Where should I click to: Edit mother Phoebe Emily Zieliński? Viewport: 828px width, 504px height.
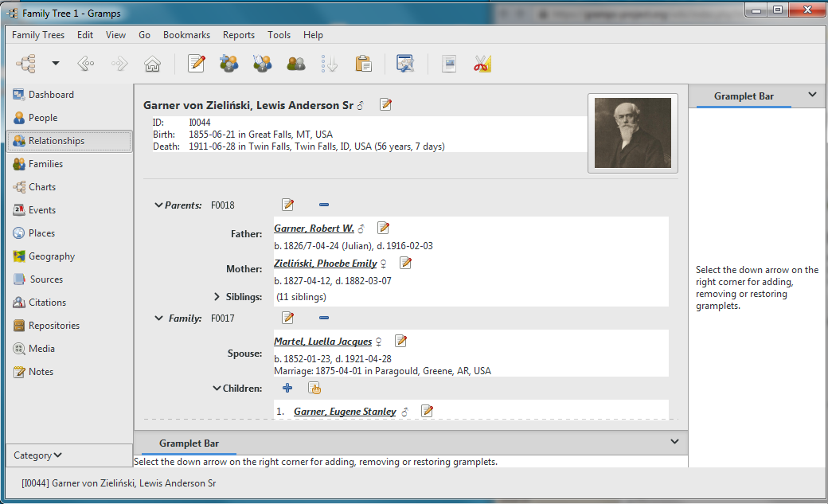pos(405,263)
